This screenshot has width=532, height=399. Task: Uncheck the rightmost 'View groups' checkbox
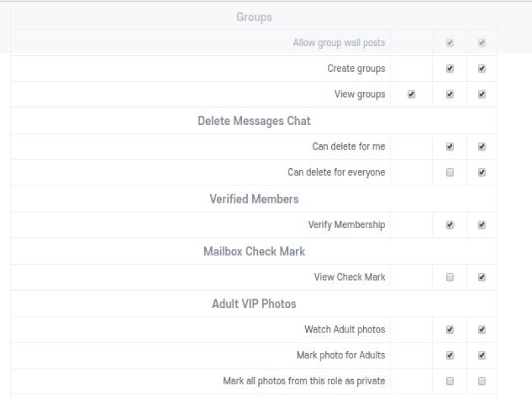[x=482, y=94]
